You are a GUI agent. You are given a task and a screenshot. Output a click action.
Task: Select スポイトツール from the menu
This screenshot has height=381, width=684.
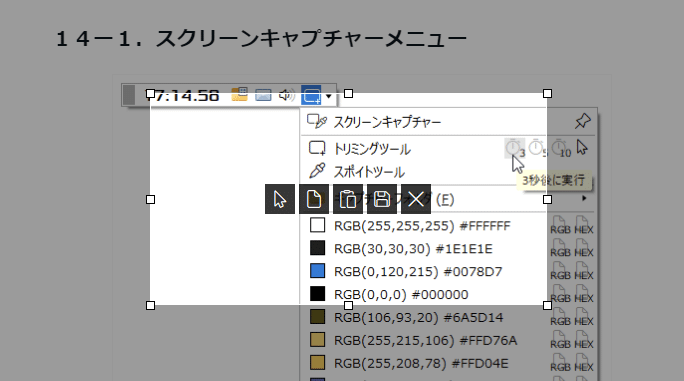tap(369, 172)
